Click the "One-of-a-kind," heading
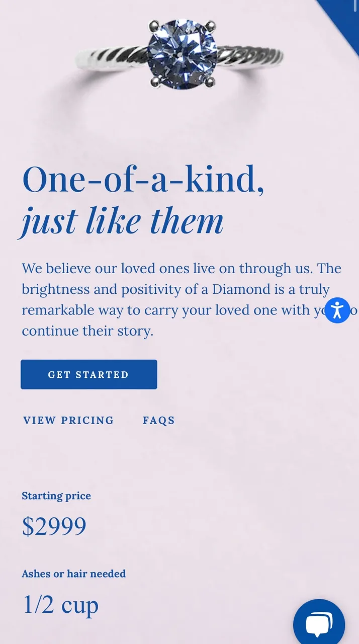This screenshot has height=644, width=359. (143, 180)
